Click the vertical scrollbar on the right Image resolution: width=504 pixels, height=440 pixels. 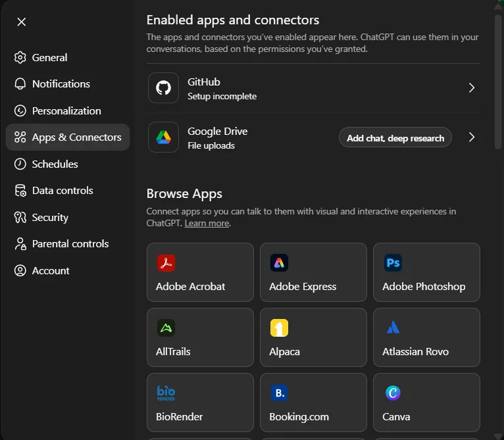pos(498,79)
